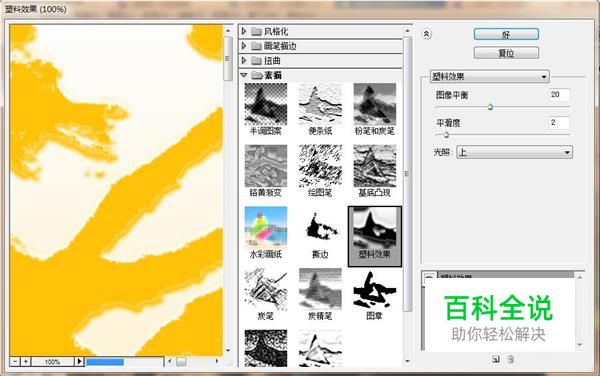Zoom out preview with minus button
This screenshot has width=600, height=376.
tap(15, 361)
